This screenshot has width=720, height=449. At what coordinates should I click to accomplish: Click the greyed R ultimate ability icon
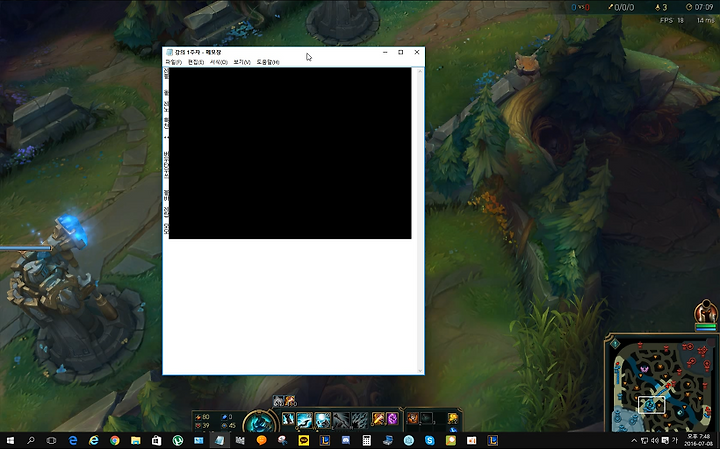click(360, 419)
